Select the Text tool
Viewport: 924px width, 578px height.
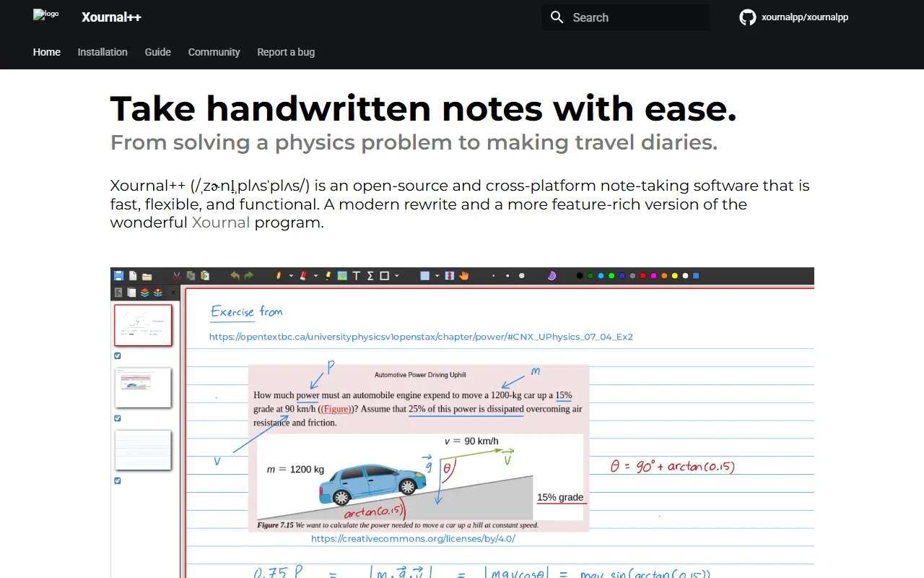coord(357,276)
